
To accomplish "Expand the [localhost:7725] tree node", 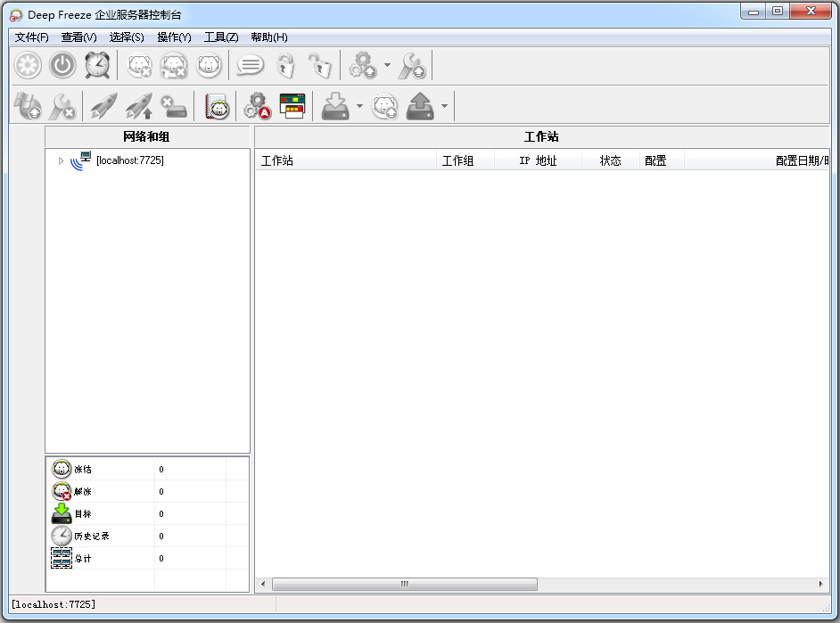I will click(61, 160).
